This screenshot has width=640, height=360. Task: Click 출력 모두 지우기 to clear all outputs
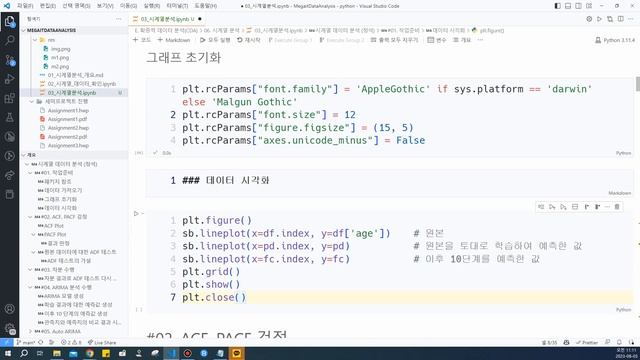(x=394, y=40)
